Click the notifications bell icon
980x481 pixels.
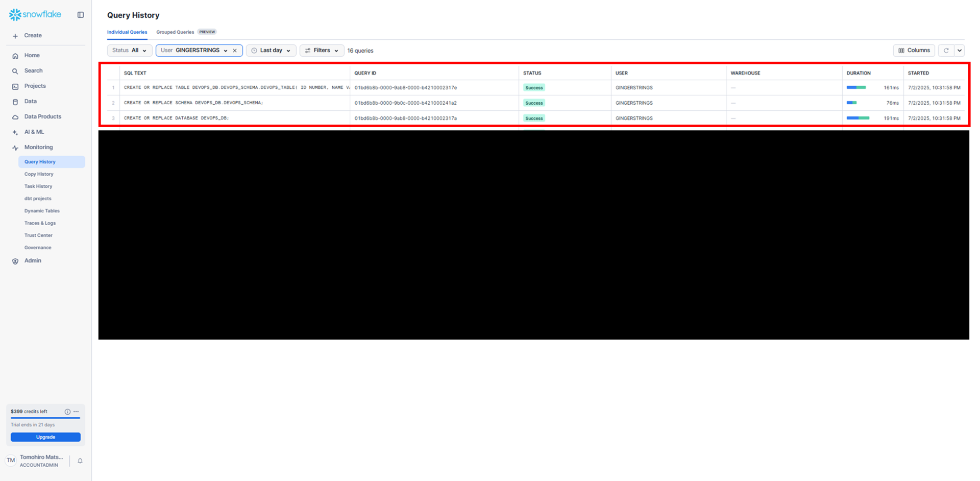[80, 461]
